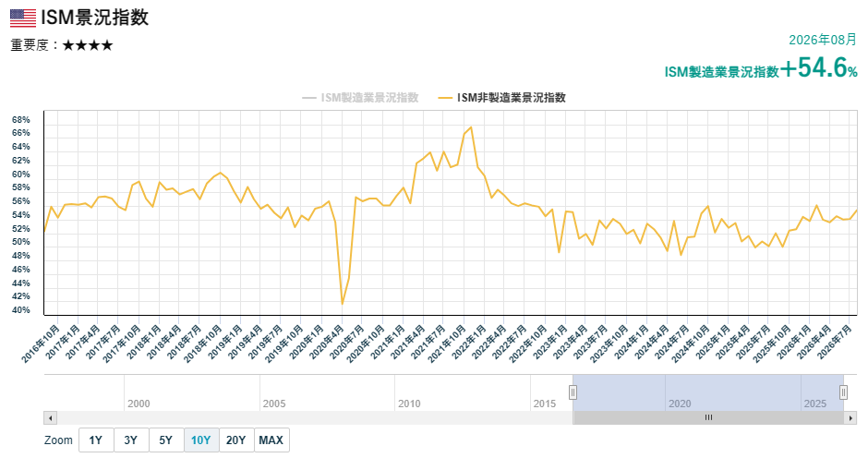Screen dimensions: 868x458
Task: Click the 2000 label in navigator
Action: coord(139,404)
